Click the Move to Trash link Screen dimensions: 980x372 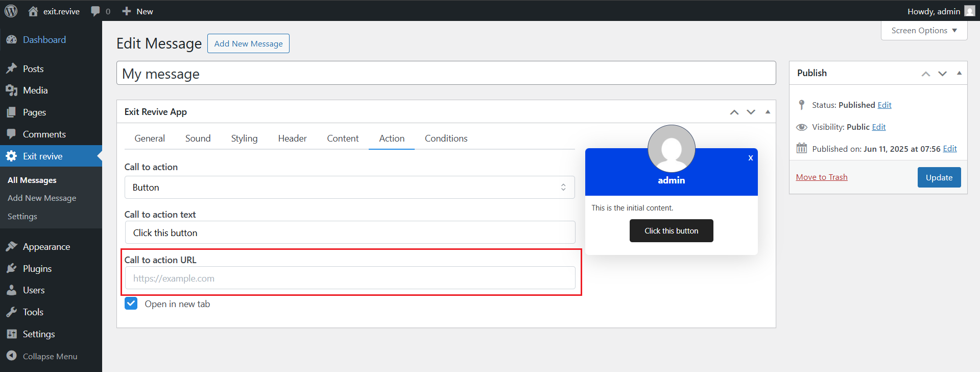(821, 177)
